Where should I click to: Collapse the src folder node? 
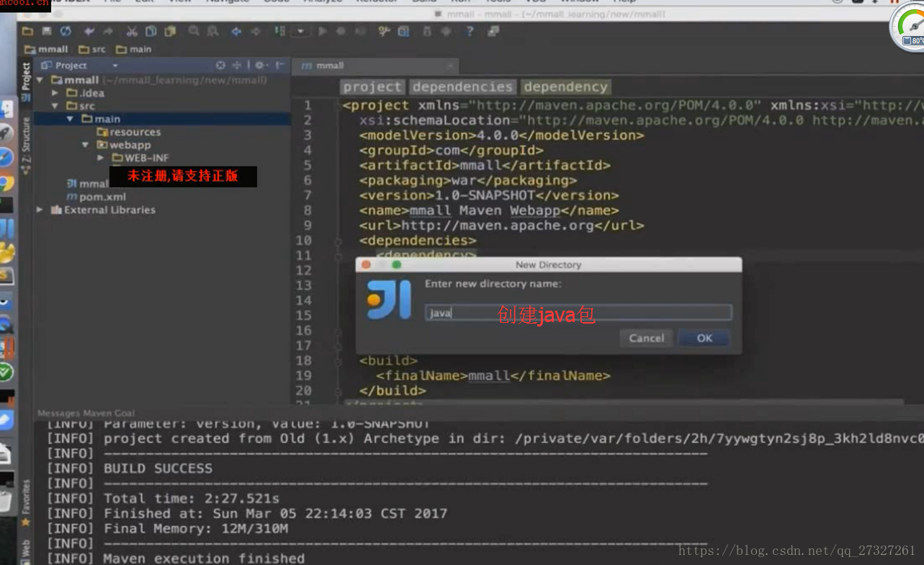point(55,106)
